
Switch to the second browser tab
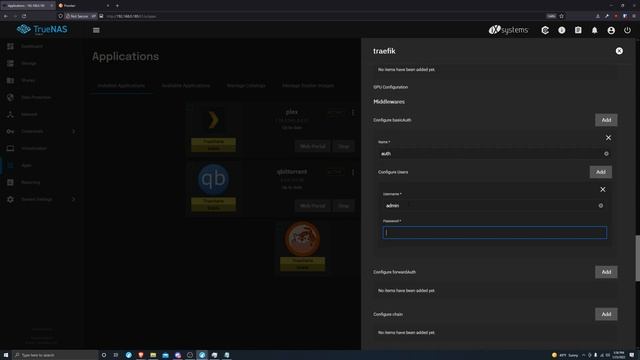pyautogui.click(x=84, y=6)
